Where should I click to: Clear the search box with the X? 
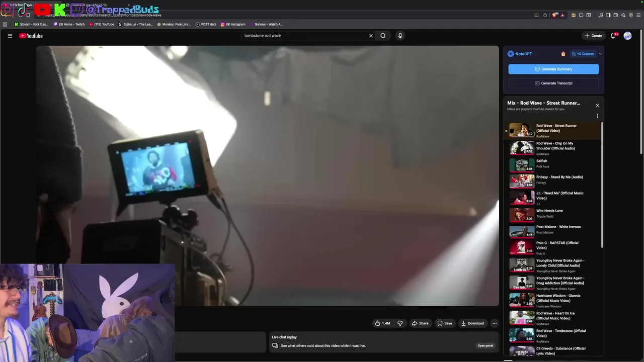[x=371, y=36]
